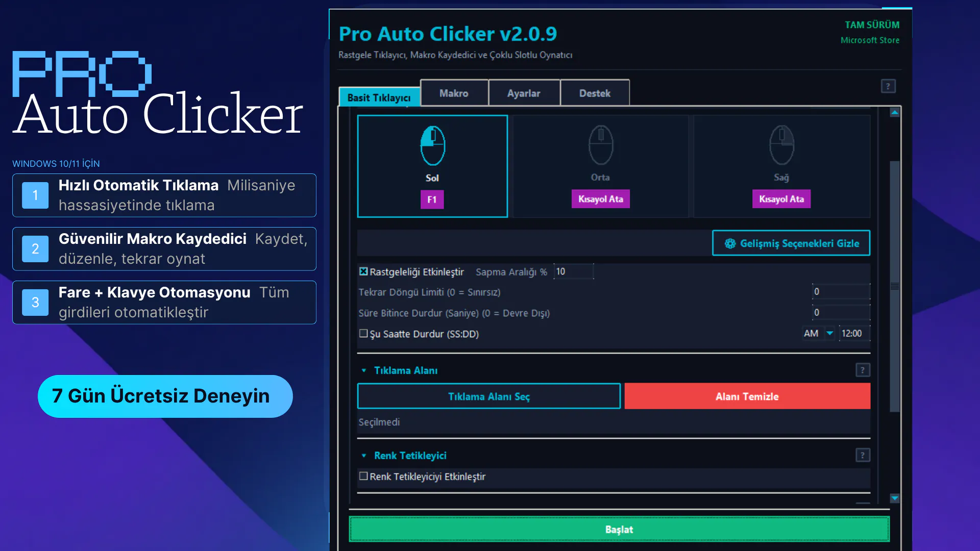980x551 pixels.
Task: Select the Orta middle mouse button icon
Action: pos(601,145)
